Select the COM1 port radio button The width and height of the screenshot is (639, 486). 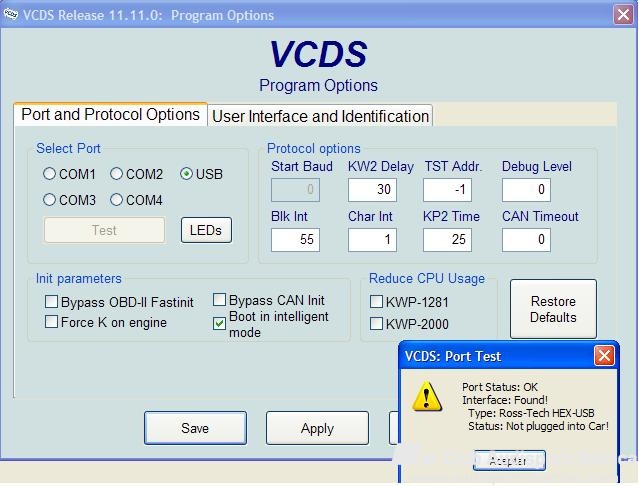49,174
